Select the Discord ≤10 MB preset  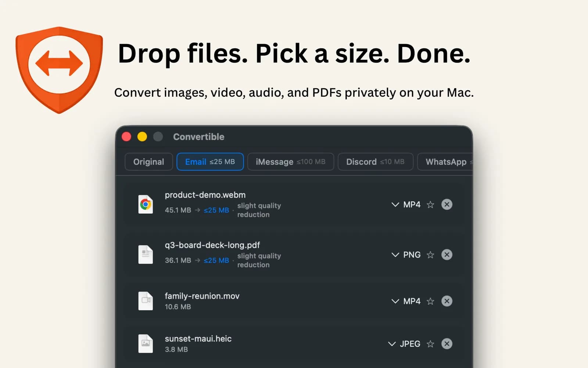coord(375,162)
